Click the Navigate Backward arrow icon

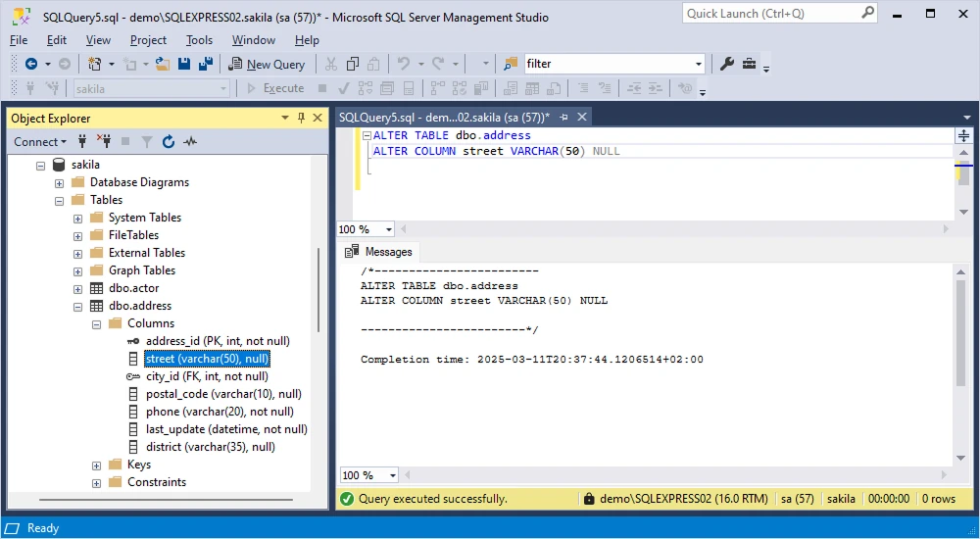point(30,64)
